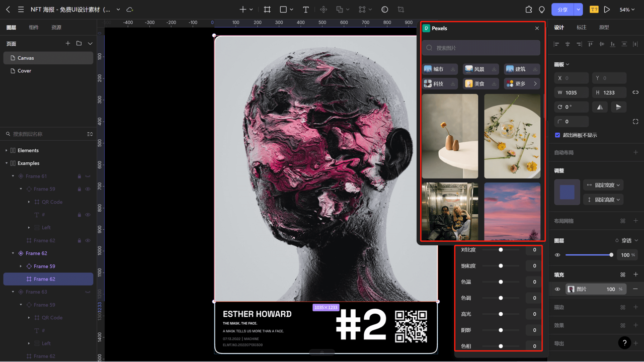Open layer search filter options icon
Screen dimensions: 644x362
[90, 134]
